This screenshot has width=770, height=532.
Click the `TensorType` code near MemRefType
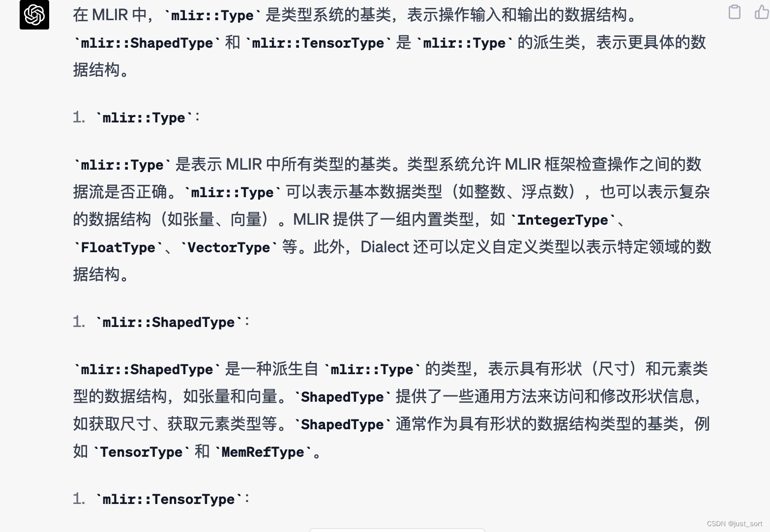[x=142, y=451]
